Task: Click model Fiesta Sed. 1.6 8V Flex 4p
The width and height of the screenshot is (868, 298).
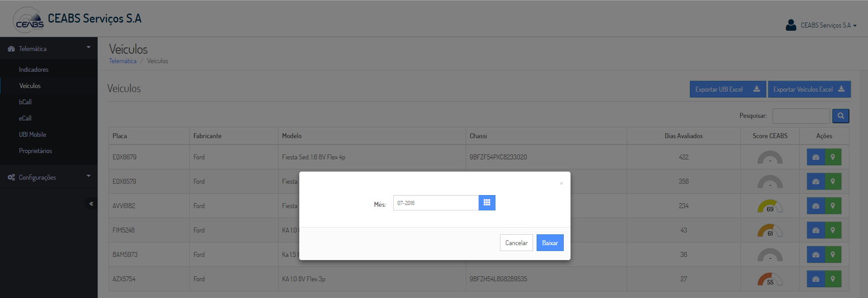Action: click(314, 157)
